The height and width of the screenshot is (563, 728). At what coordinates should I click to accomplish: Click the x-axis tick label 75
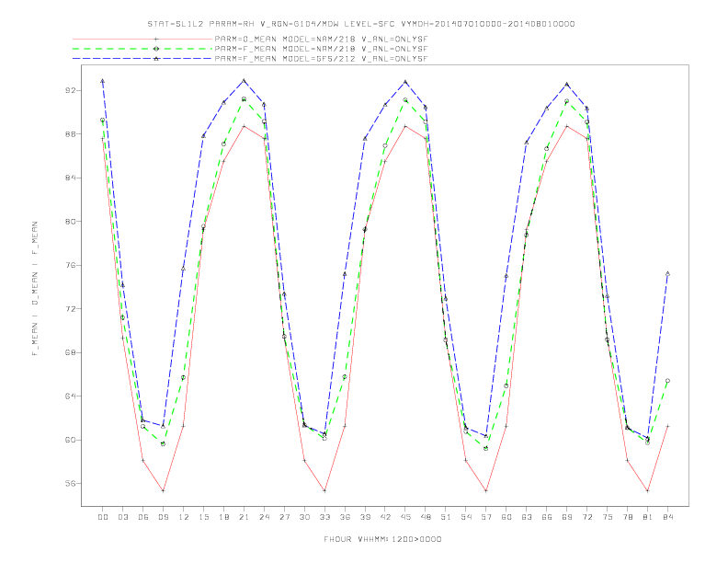(x=608, y=517)
